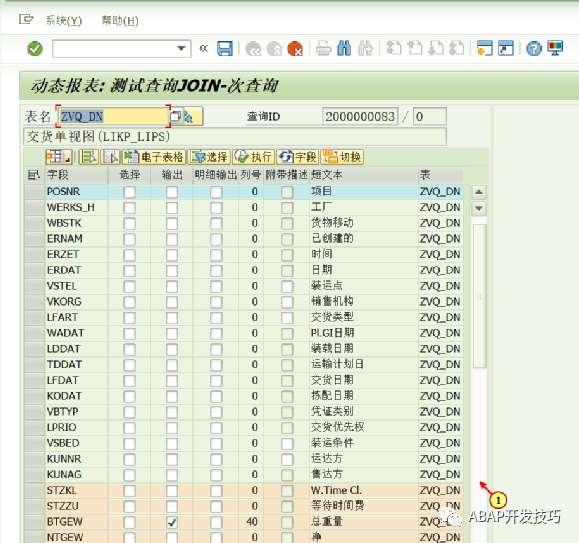Click the Print icon

click(x=323, y=49)
